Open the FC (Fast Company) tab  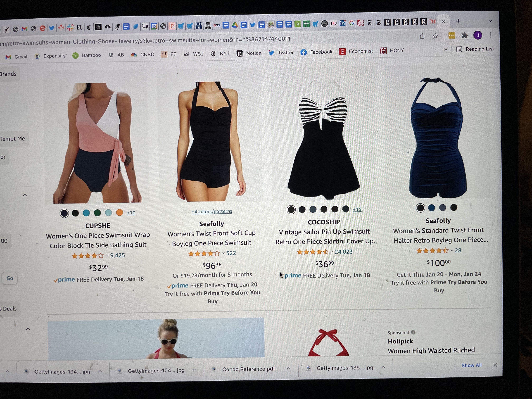pyautogui.click(x=80, y=27)
